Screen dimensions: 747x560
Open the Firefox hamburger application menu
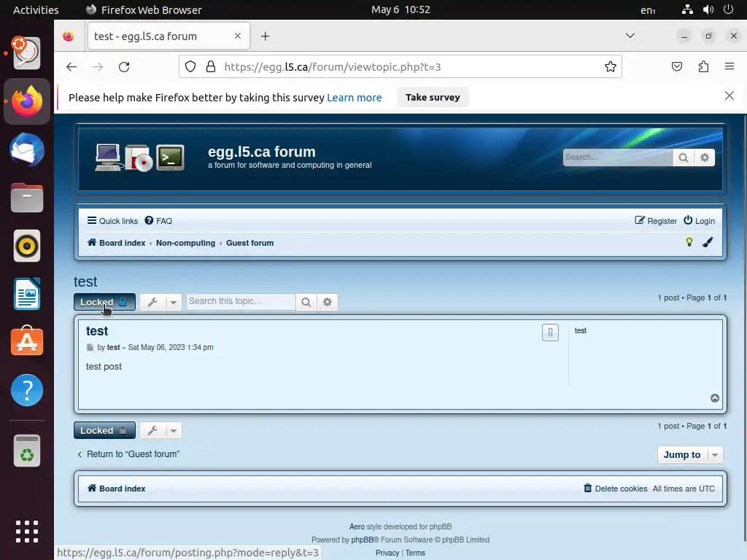click(x=729, y=66)
